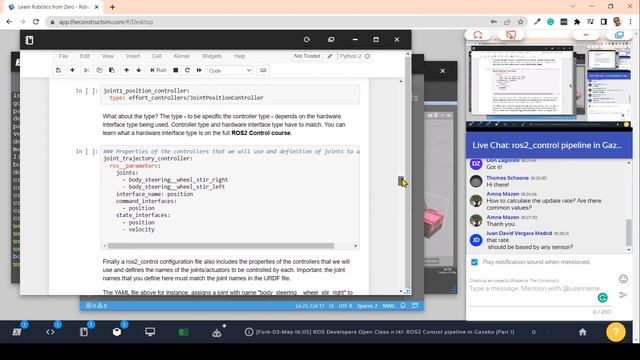Click the joint1_position_controller code cell
The image size is (640, 360).
230,94
